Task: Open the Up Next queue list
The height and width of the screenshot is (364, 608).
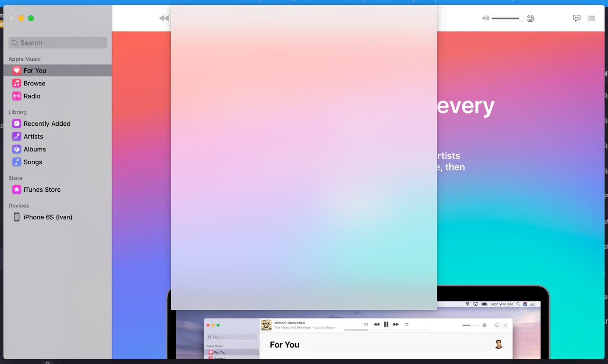Action: pyautogui.click(x=591, y=18)
